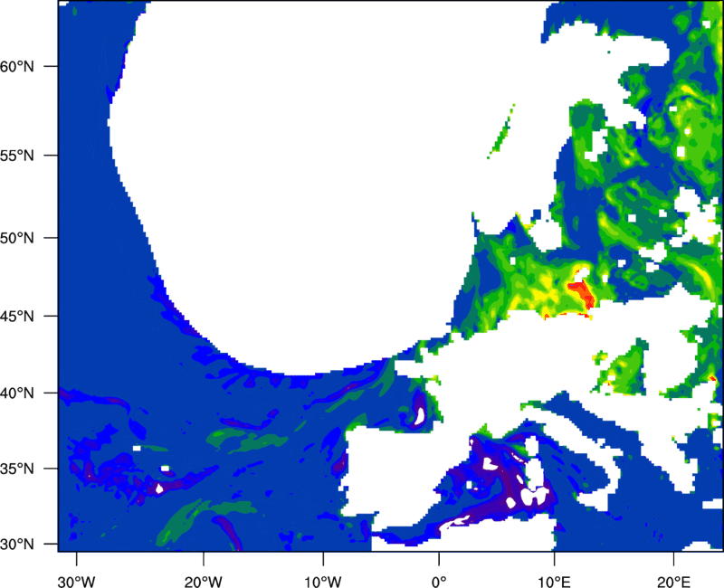Image resolution: width=724 pixels, height=588 pixels.
Task: Click the 20°W longitude label
Action: point(204,582)
